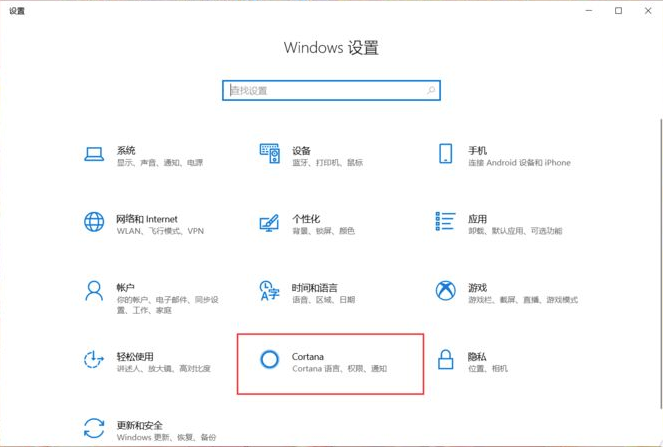The image size is (663, 447).
Task: Open the 游戏 Xbox icon
Action: 445,291
